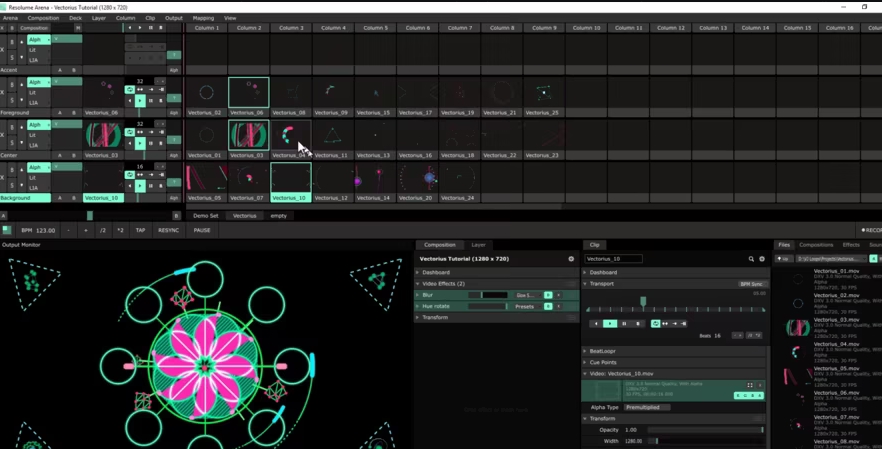Viewport: 882px width, 449px height.
Task: Pause the composition in top transport
Action: click(150, 28)
